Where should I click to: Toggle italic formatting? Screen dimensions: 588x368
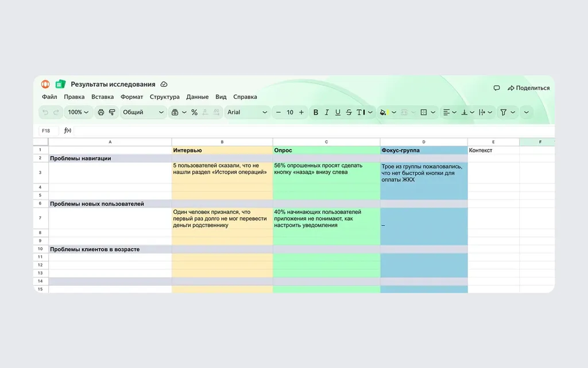[327, 112]
